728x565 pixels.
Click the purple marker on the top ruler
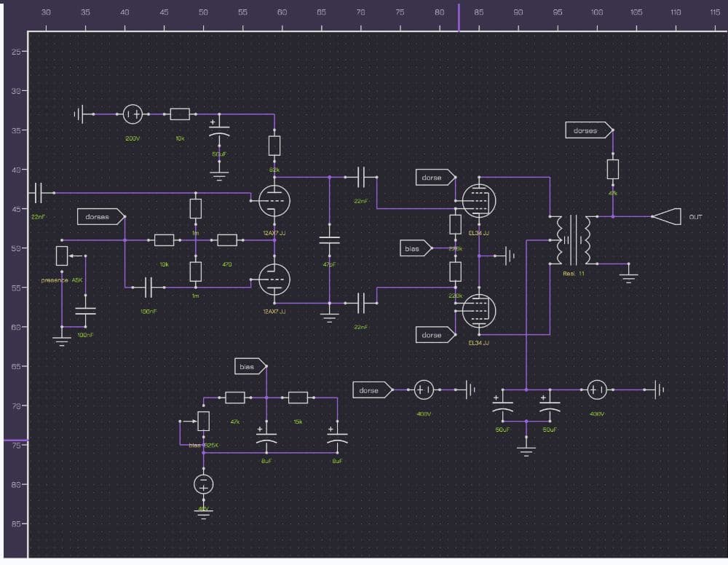click(x=459, y=17)
